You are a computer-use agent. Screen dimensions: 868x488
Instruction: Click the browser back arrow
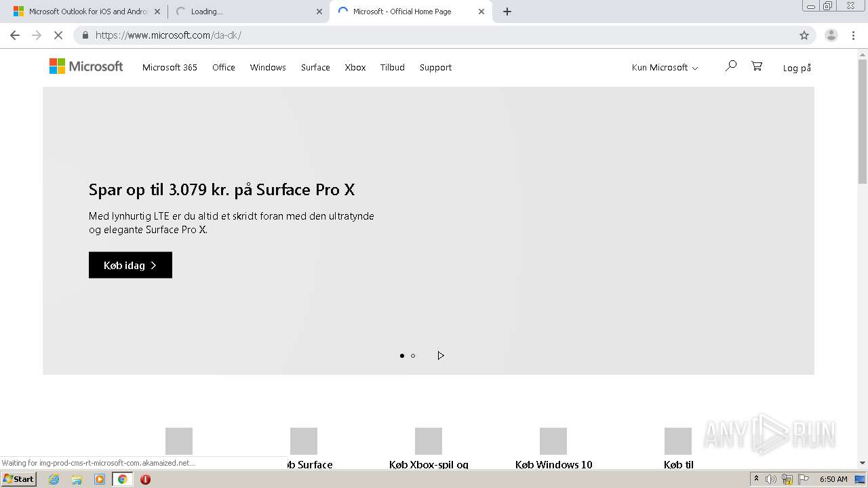click(x=15, y=35)
